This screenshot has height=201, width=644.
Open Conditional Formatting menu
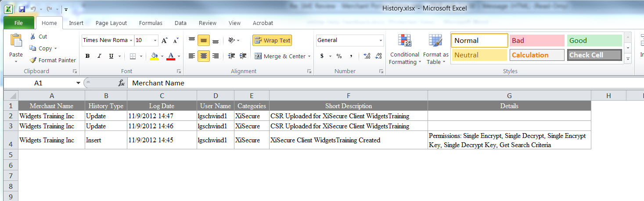coord(404,50)
